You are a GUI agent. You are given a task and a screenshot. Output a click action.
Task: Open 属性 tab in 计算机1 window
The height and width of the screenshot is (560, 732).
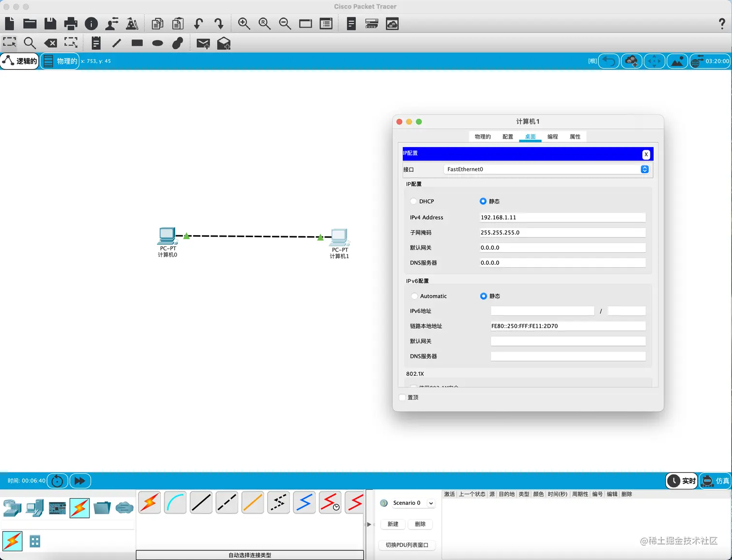[x=575, y=137]
